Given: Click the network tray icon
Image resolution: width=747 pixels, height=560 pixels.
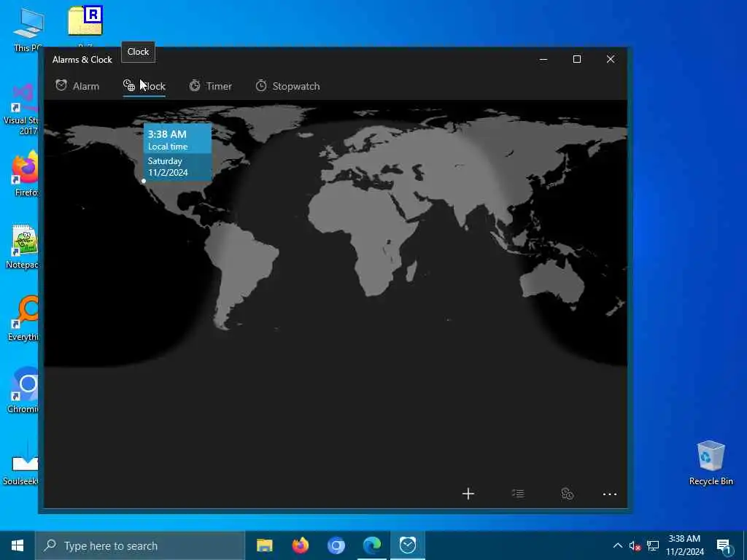Looking at the screenshot, I should point(653,546).
